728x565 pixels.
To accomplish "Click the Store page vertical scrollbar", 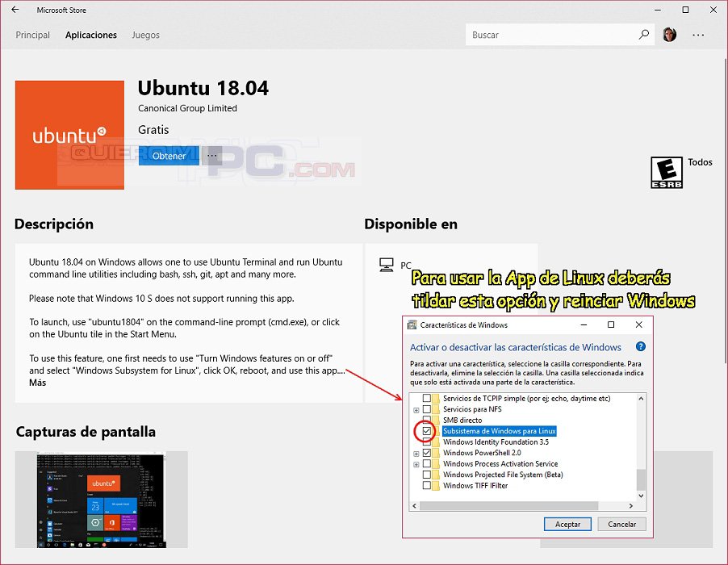I will coord(726,211).
